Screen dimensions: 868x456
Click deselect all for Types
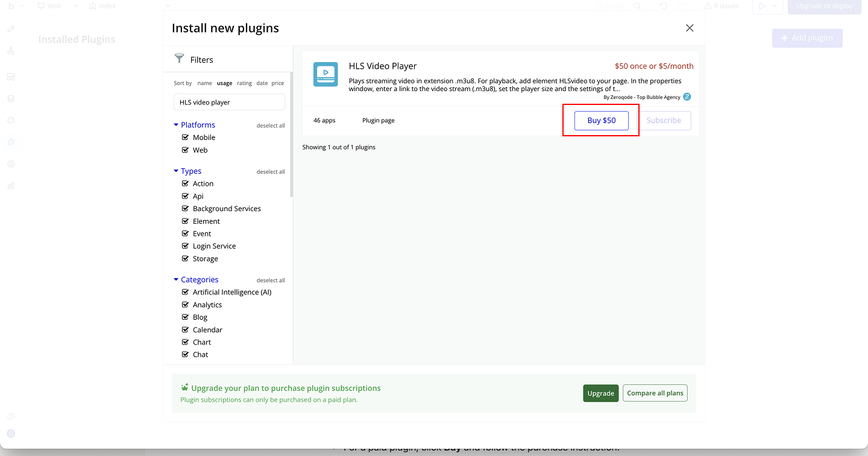pyautogui.click(x=271, y=172)
